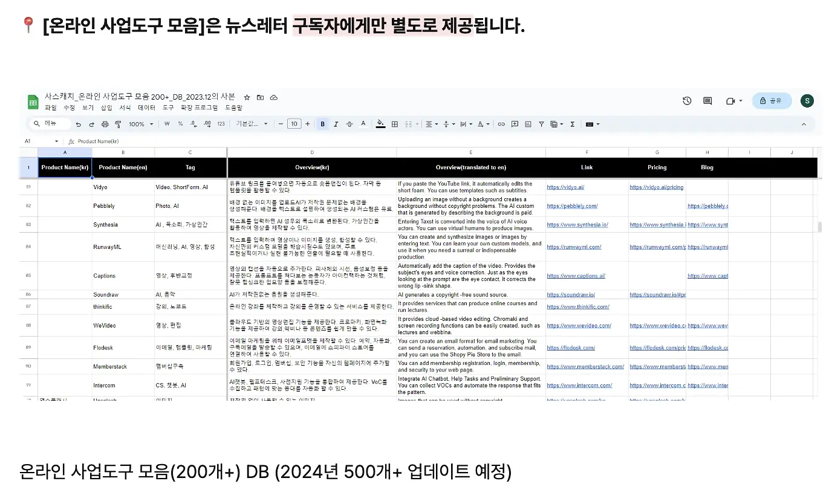Viewport: 832px width, 504px height.
Task: Click the 공유 share button
Action: [x=772, y=101]
